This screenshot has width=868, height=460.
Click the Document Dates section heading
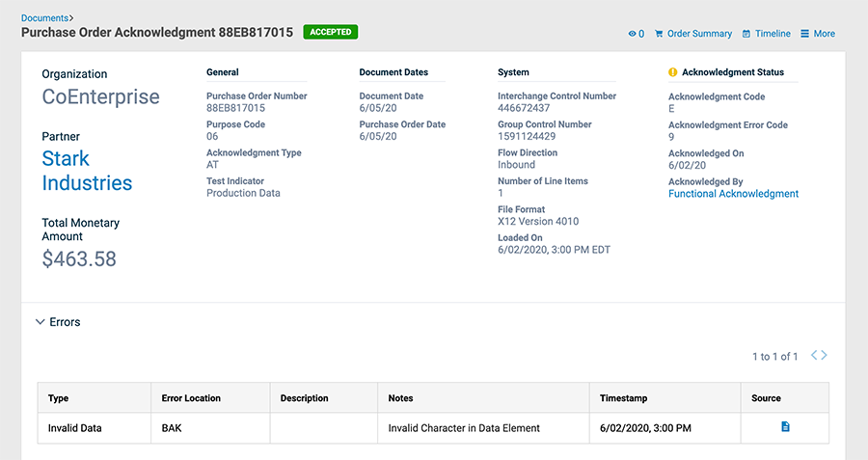[393, 72]
